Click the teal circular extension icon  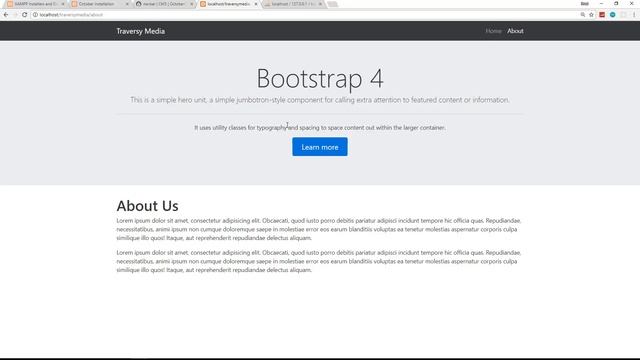613,15
